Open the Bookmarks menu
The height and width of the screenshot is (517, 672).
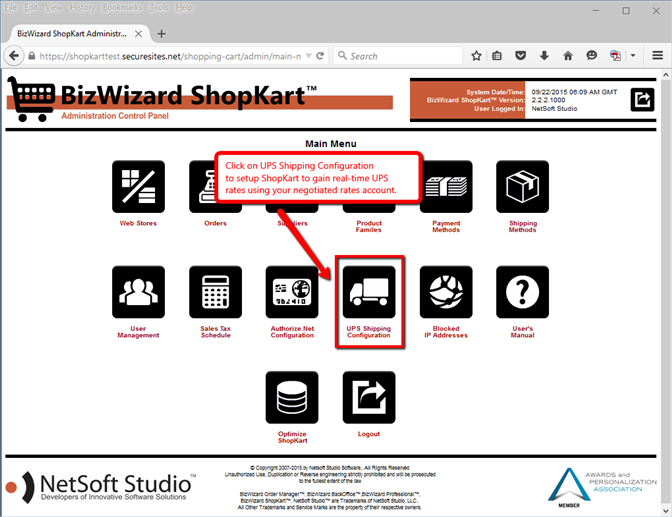[x=122, y=8]
